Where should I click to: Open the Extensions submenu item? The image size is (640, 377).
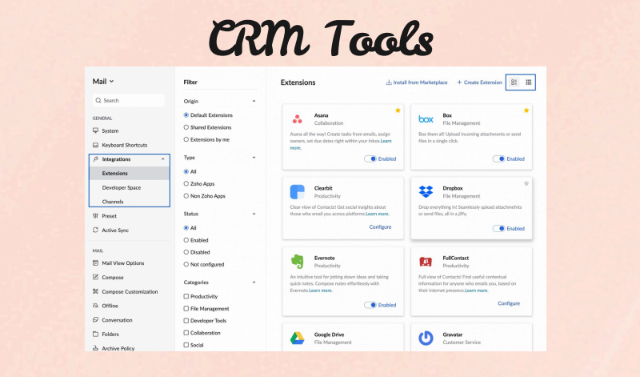129,173
